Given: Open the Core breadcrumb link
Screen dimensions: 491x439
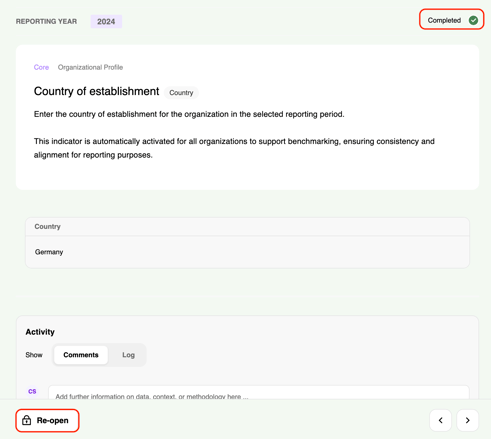Looking at the screenshot, I should click(41, 67).
